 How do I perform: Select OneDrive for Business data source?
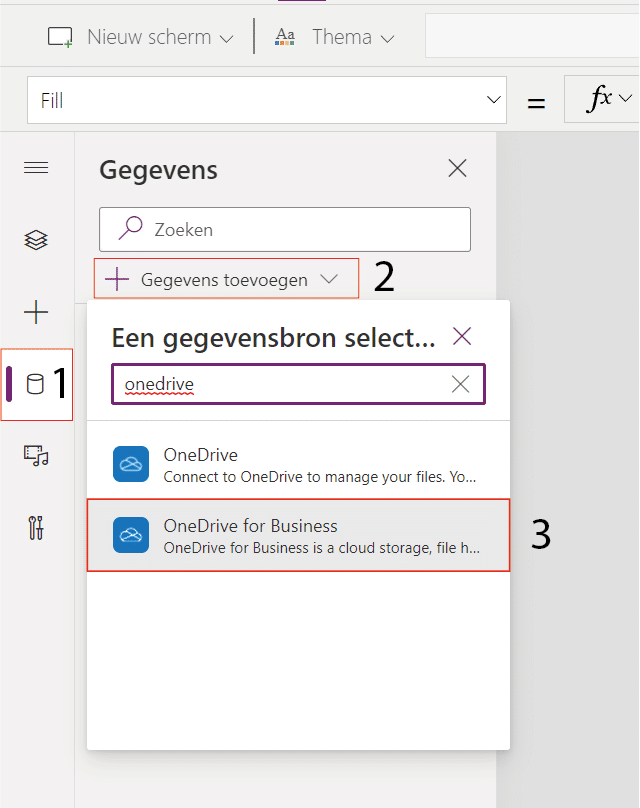coord(298,535)
